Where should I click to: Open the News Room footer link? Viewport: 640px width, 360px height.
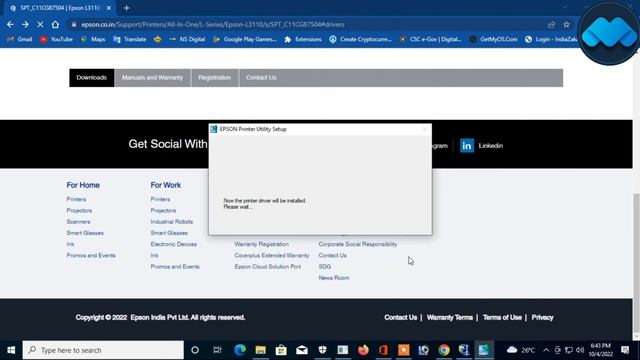(334, 278)
